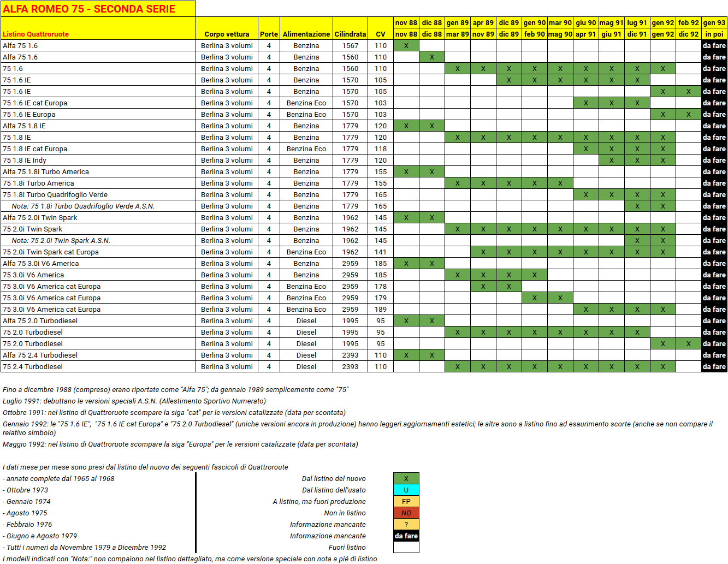Viewport: 728px width, 564px height.
Task: Click the 'Alfa 75 2.0 Turbodiesel' model cell
Action: point(98,320)
